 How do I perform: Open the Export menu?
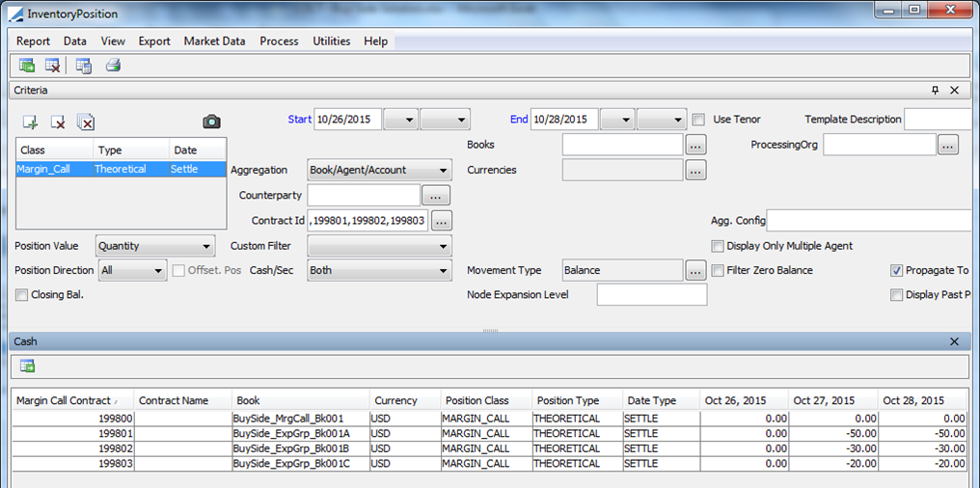[154, 41]
